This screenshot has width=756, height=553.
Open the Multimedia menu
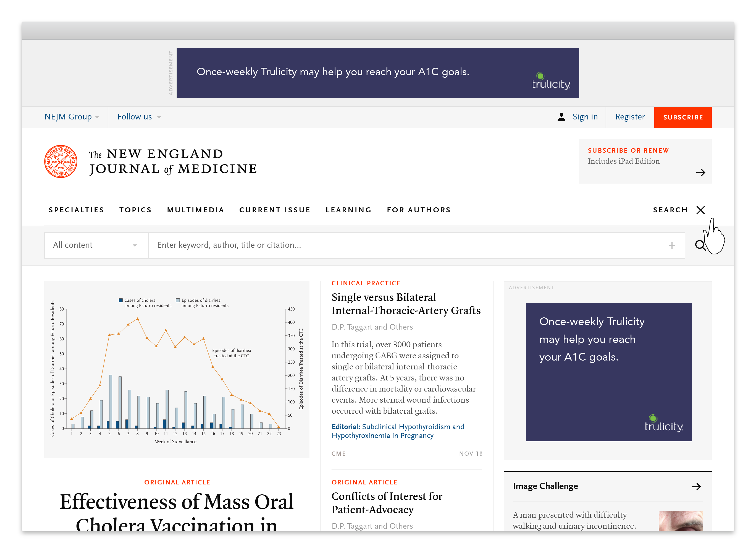click(x=195, y=210)
